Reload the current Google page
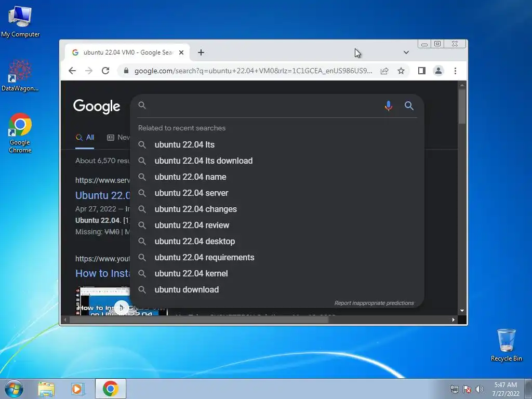 pyautogui.click(x=105, y=71)
